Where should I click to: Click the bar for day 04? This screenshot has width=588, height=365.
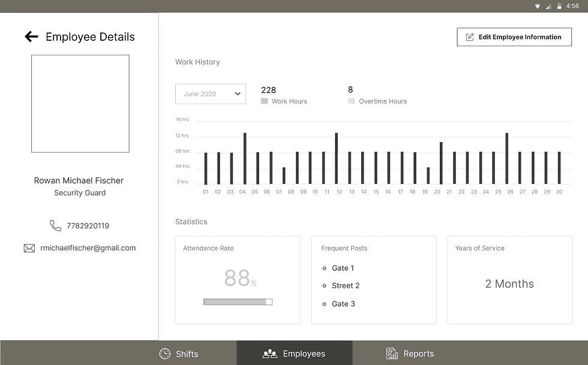[245, 158]
